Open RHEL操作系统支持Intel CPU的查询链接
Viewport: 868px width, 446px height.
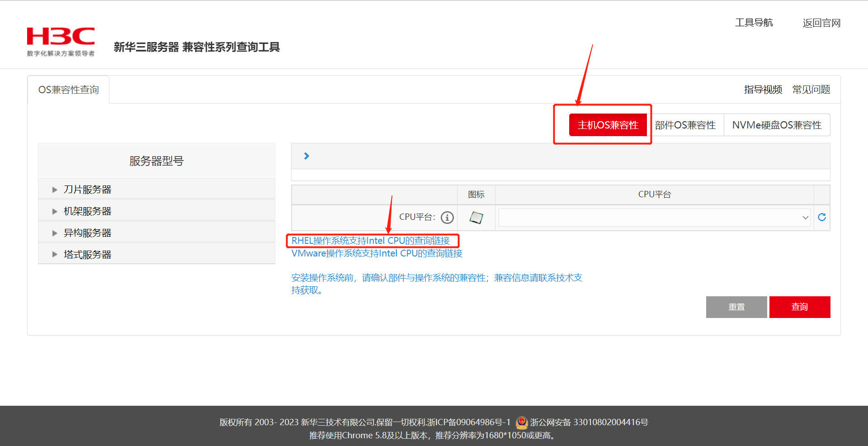click(371, 241)
